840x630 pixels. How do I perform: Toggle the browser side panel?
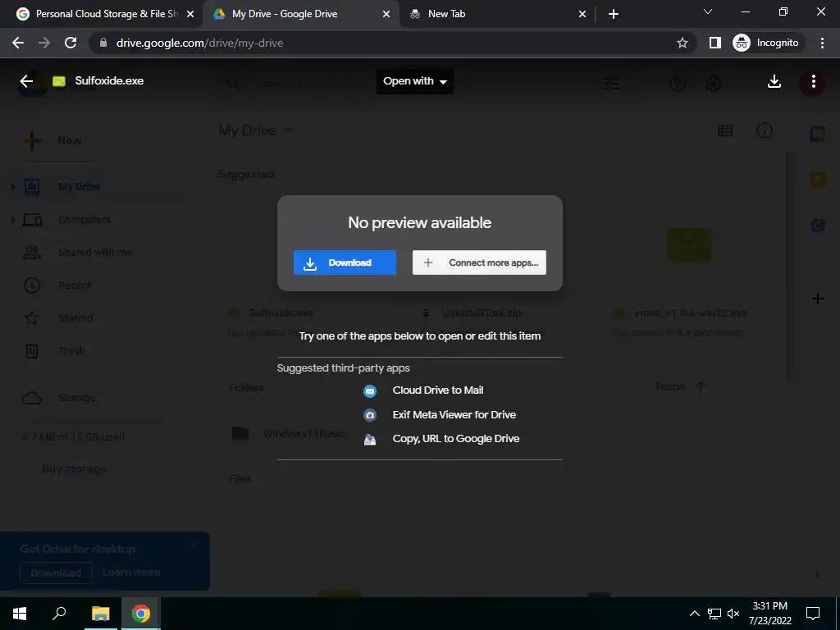point(715,43)
